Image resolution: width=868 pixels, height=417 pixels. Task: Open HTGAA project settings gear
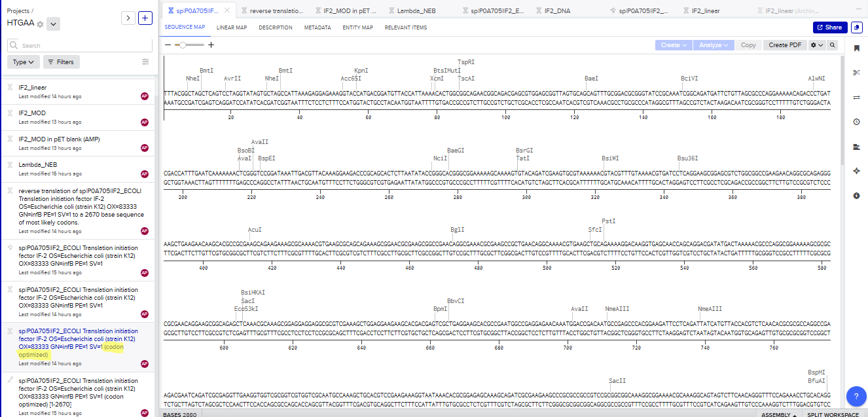point(40,24)
